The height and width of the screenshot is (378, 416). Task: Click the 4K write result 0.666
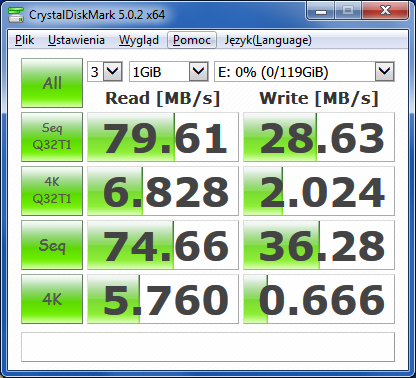pos(319,299)
